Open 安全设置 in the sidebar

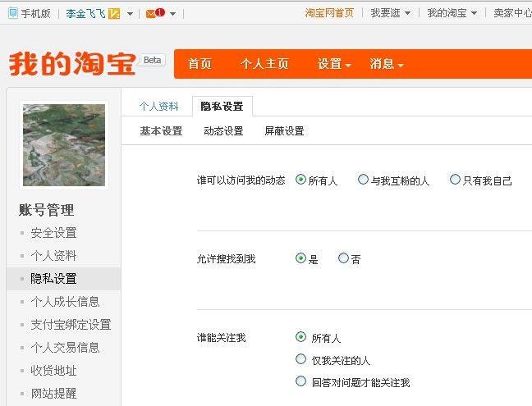point(53,233)
